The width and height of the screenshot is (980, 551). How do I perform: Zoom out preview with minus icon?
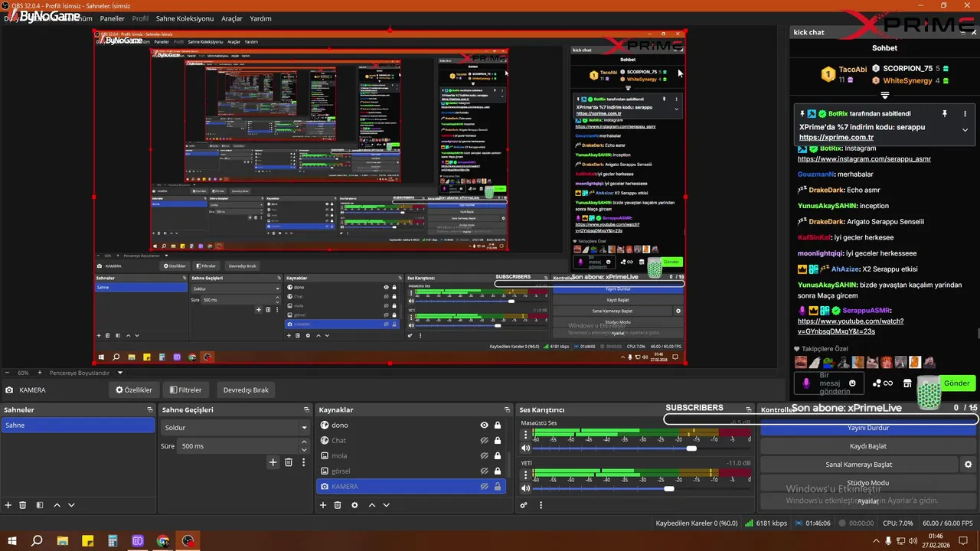click(x=7, y=373)
